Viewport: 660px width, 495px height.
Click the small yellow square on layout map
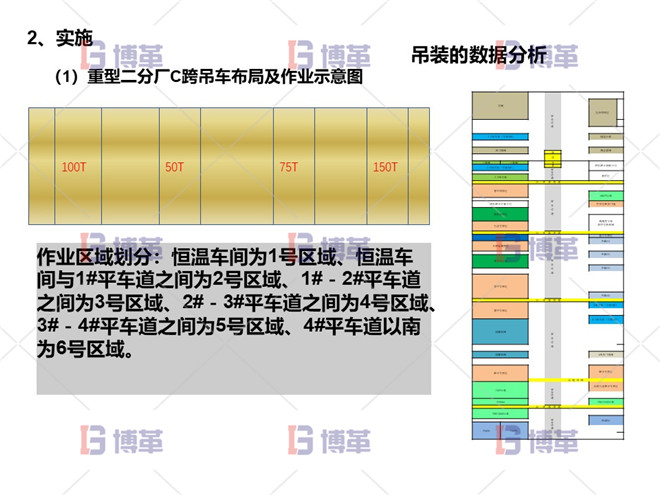[x=552, y=157]
